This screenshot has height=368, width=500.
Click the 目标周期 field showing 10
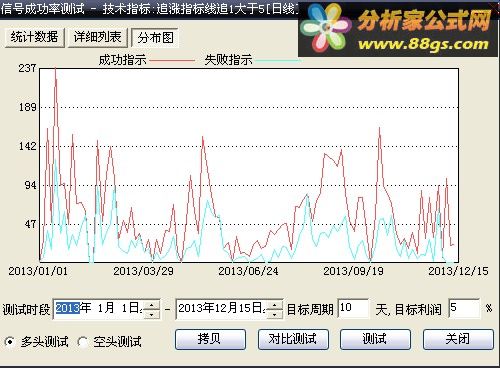(x=353, y=309)
